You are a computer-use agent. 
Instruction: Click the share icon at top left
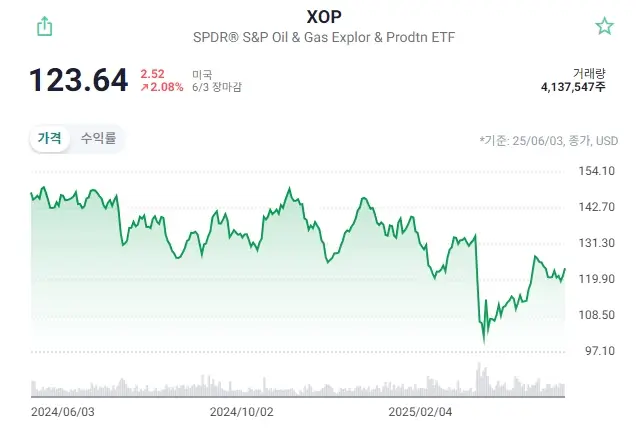pos(44,27)
